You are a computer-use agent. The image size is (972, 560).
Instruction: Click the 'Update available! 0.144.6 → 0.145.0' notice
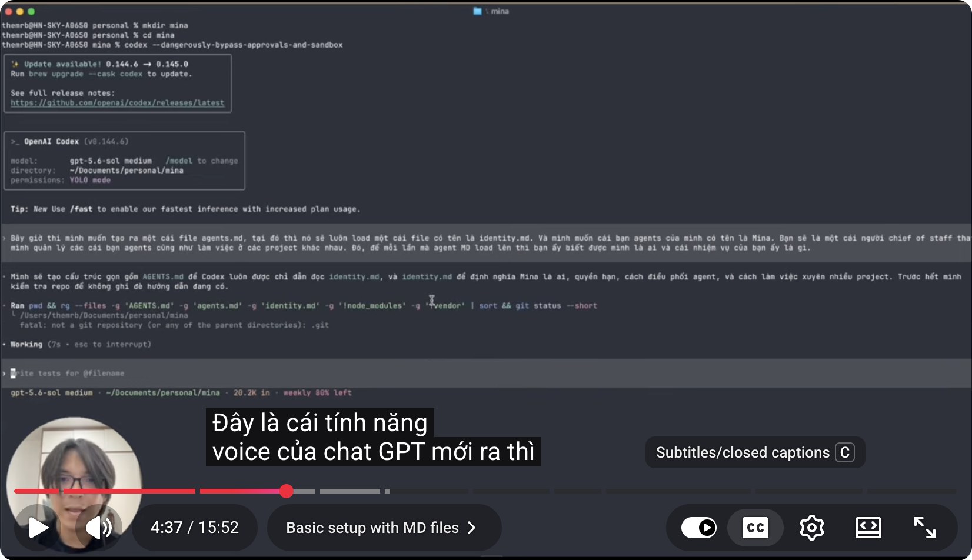[100, 64]
